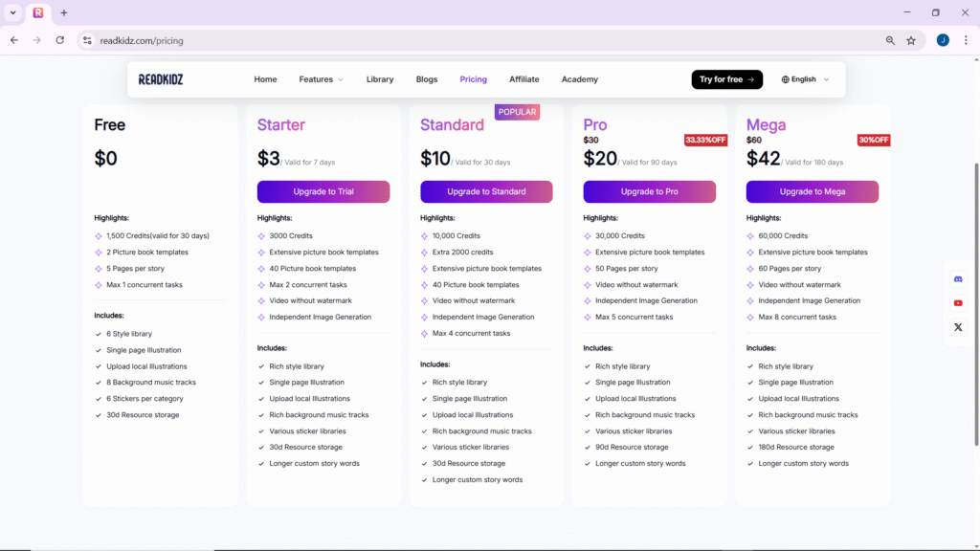Click '50 Pages per story' text
980x551 pixels.
[x=626, y=269]
